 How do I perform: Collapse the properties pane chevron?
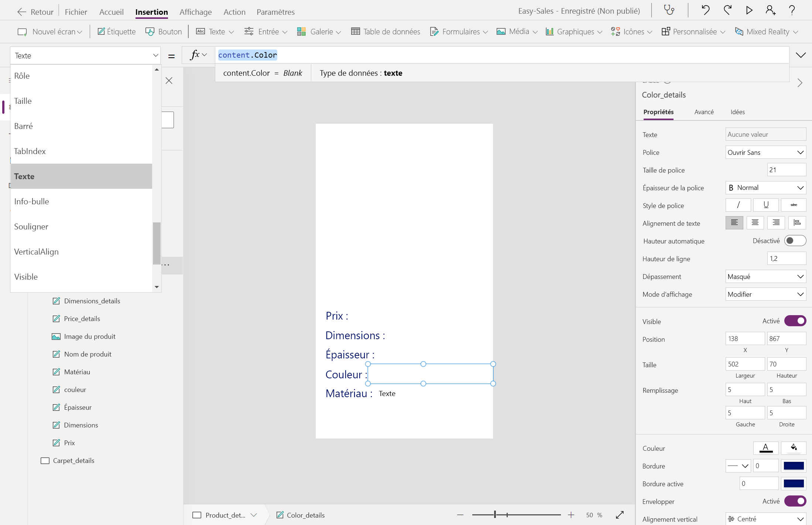pos(800,83)
